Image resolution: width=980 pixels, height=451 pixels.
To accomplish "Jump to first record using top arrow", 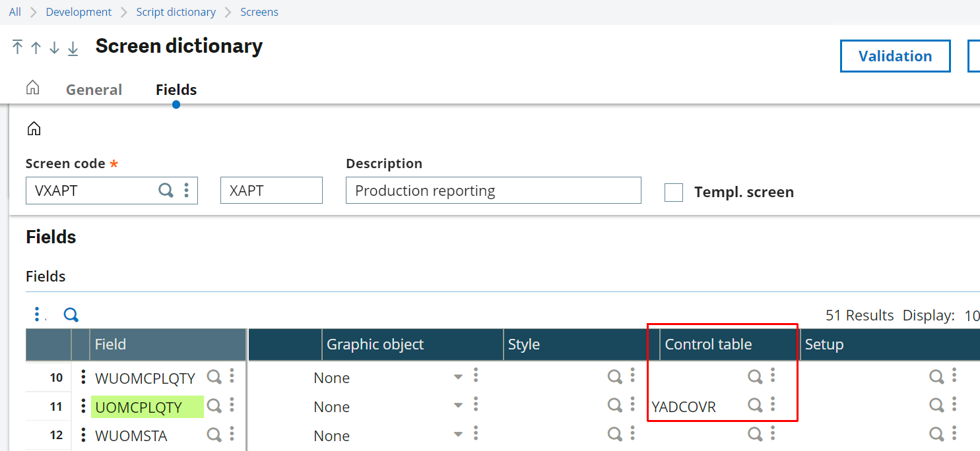I will [16, 48].
